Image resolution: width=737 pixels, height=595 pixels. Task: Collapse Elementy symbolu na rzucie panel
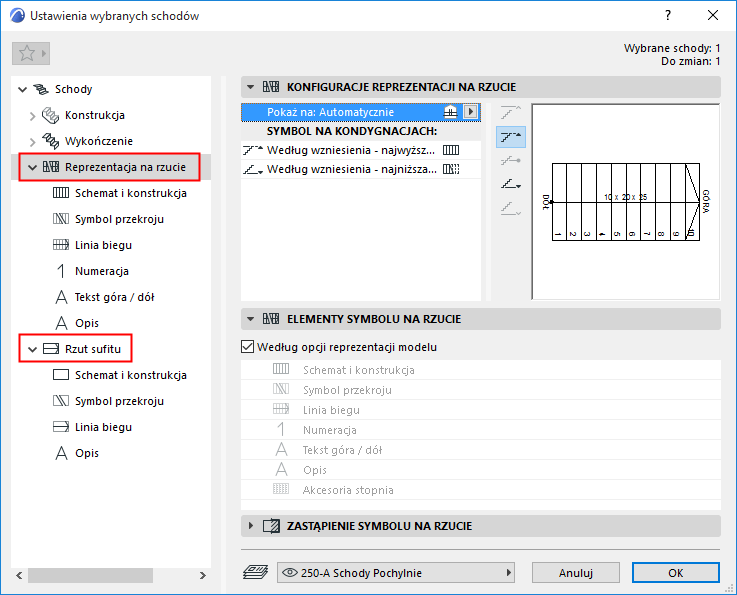click(251, 319)
